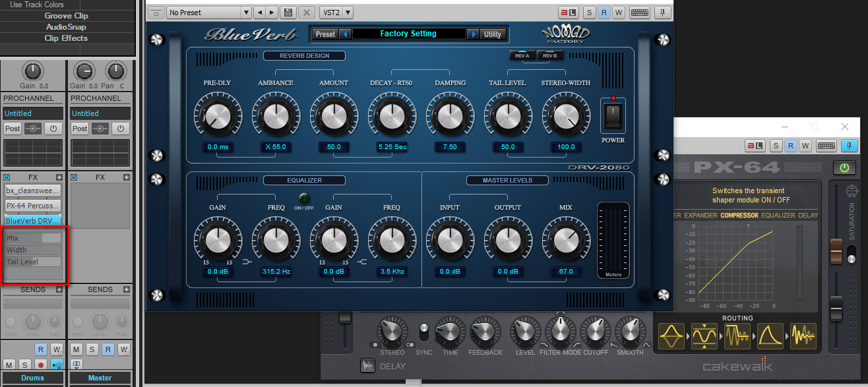Image resolution: width=868 pixels, height=387 pixels.
Task: Select the REV A tab
Action: [522, 55]
